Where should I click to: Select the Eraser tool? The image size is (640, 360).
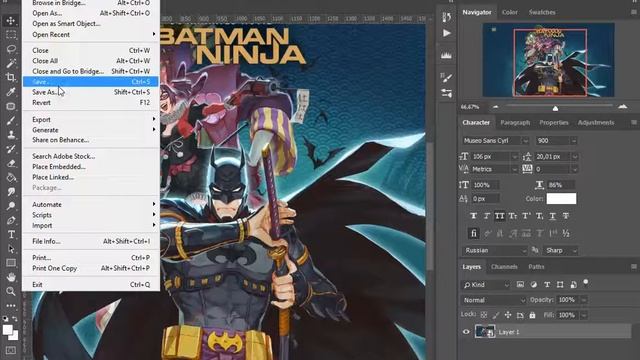pos(11,163)
